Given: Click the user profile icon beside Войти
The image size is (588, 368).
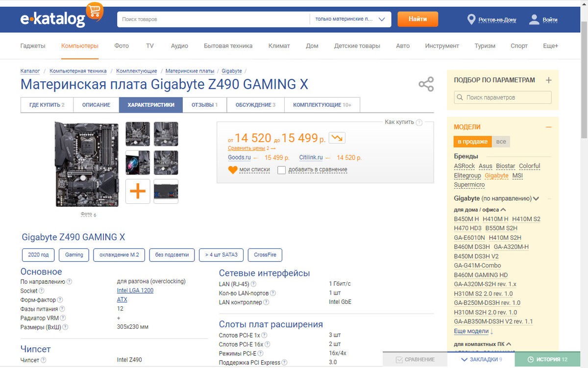Looking at the screenshot, I should (534, 20).
